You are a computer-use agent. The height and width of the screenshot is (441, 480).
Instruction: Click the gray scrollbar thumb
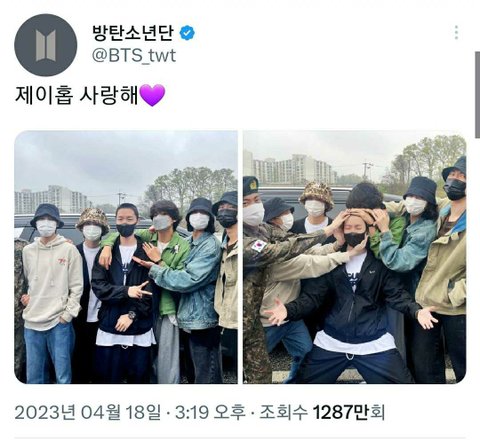[x=477, y=95]
